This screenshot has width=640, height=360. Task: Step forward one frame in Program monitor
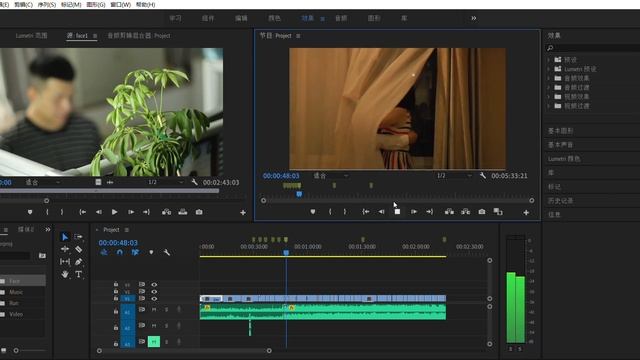pyautogui.click(x=413, y=211)
